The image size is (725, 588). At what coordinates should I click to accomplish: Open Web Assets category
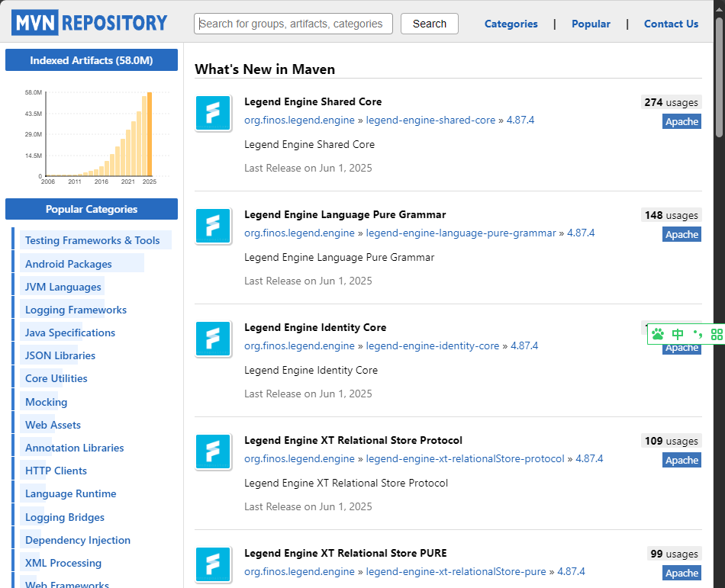coord(53,425)
